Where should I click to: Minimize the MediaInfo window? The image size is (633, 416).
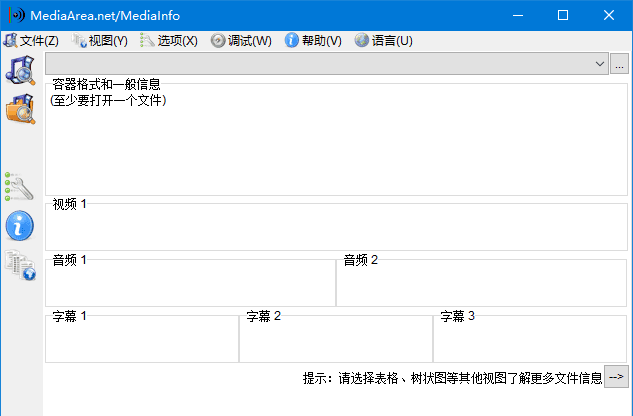click(x=518, y=15)
